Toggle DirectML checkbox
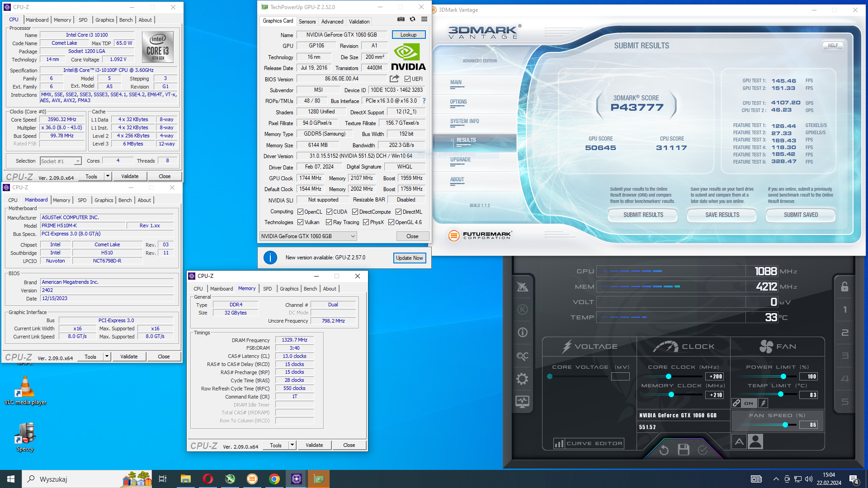868x488 pixels. coord(398,212)
